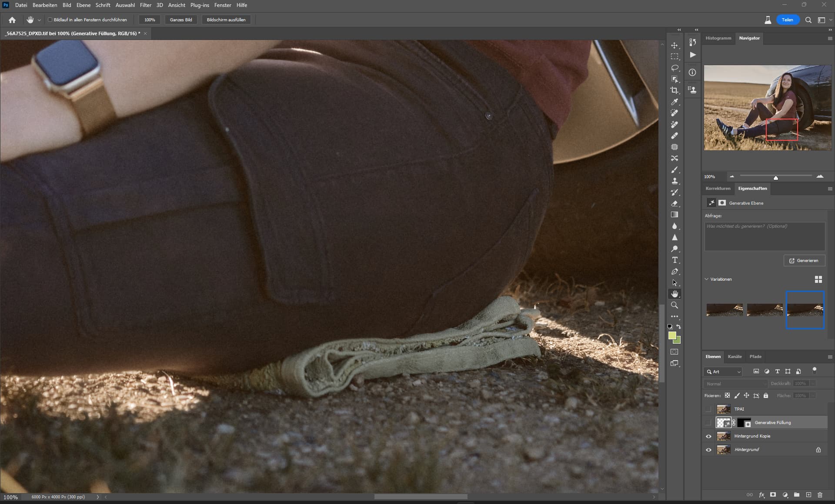Select the Crop tool
835x504 pixels.
pyautogui.click(x=674, y=90)
